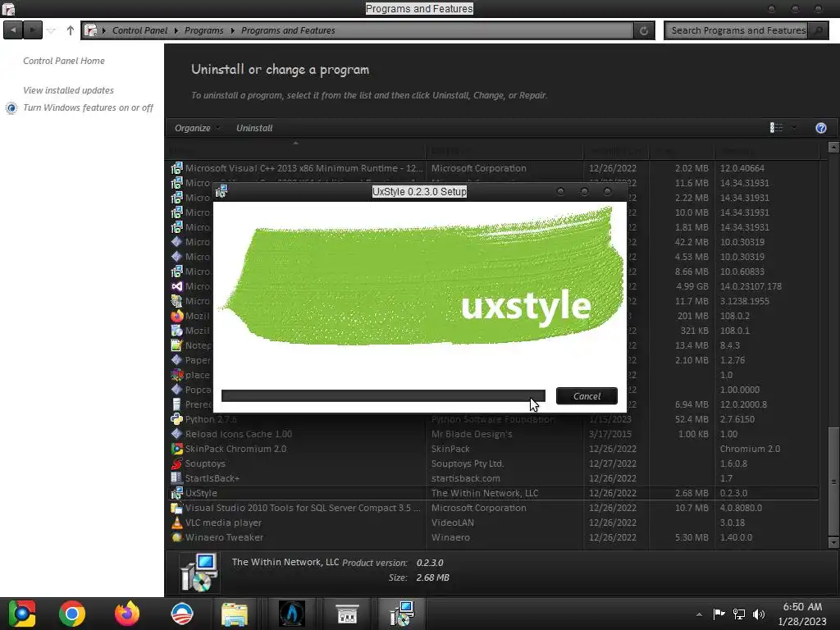Click version 14.0.23107.178 cell

(751, 286)
